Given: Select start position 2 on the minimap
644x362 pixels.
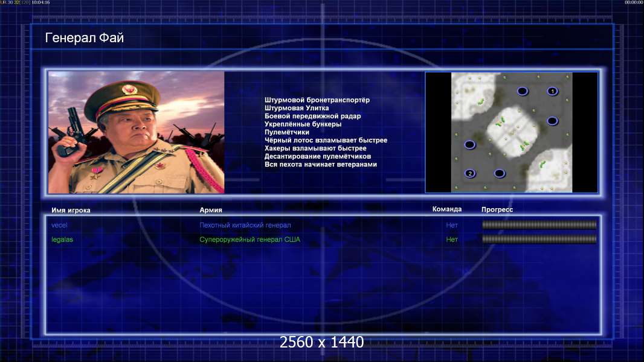Looking at the screenshot, I should pos(470,173).
